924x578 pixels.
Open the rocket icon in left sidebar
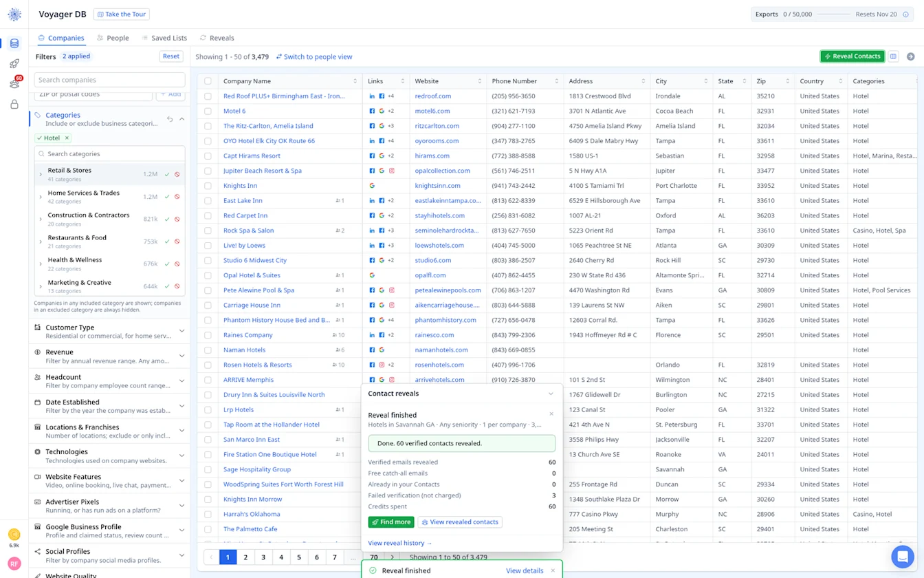pos(14,64)
